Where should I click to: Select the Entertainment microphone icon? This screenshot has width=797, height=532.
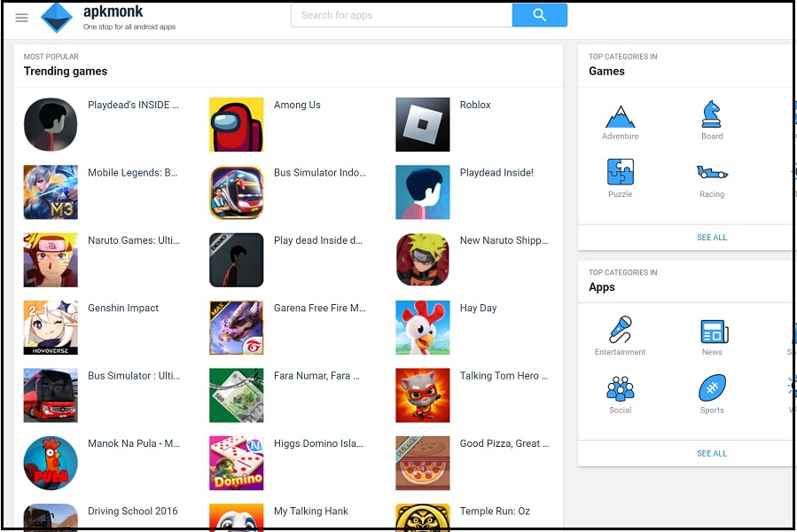pos(620,330)
